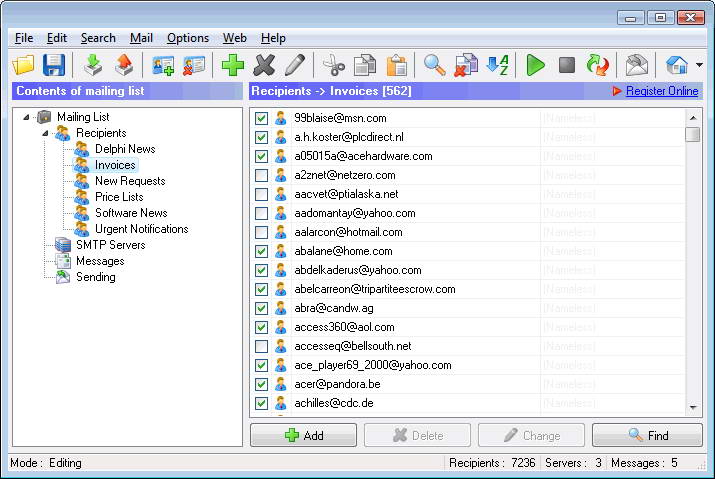Screen dimensions: 715x479
Task: Click the green plus add toolbar icon
Action: point(233,65)
